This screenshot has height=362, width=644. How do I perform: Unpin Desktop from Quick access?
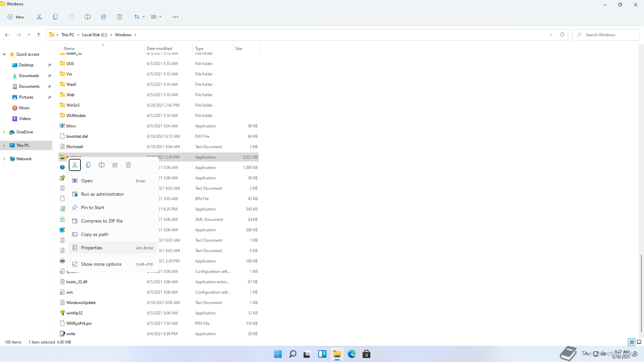point(49,65)
